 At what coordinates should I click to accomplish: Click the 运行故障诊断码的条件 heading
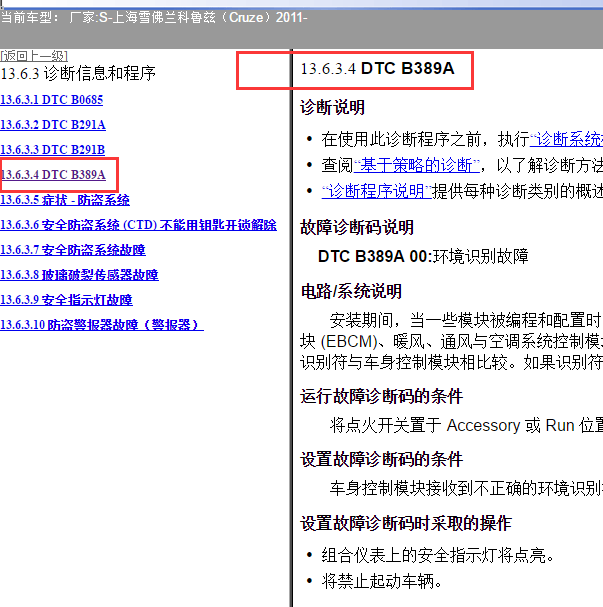click(x=381, y=396)
